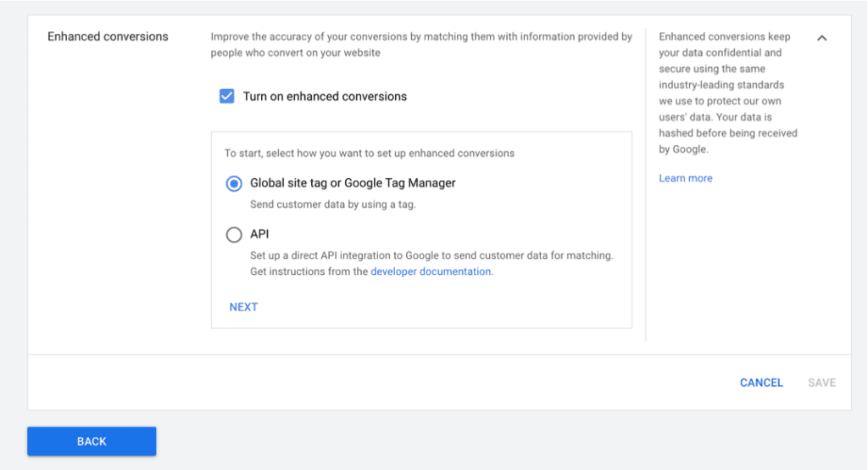Select the API radio button
The image size is (868, 470).
(x=234, y=235)
